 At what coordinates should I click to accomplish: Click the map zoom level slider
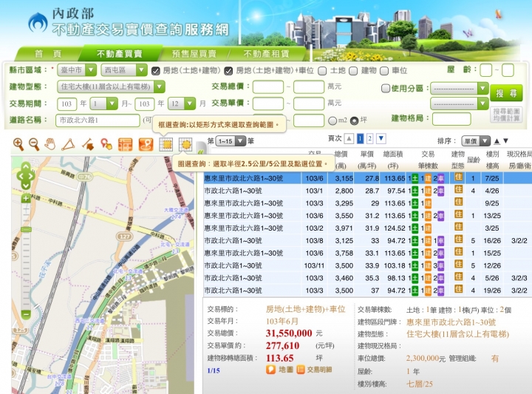26,229
